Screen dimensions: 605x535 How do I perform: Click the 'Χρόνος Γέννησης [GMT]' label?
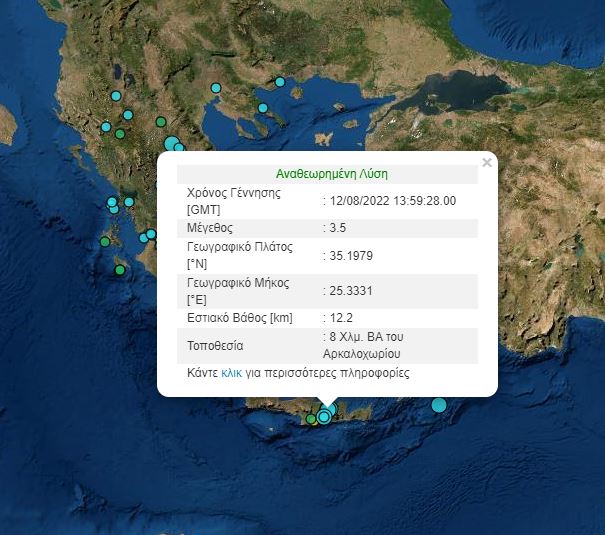[x=234, y=201]
